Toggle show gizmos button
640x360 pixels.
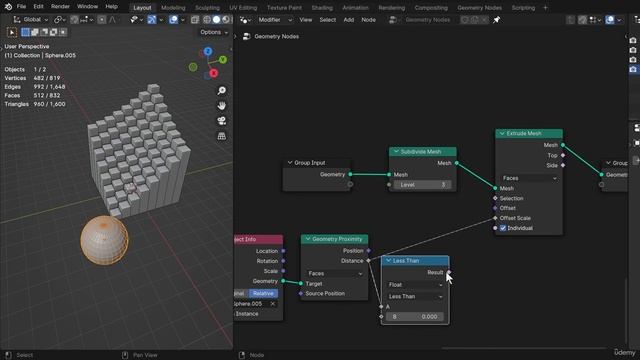[151, 20]
